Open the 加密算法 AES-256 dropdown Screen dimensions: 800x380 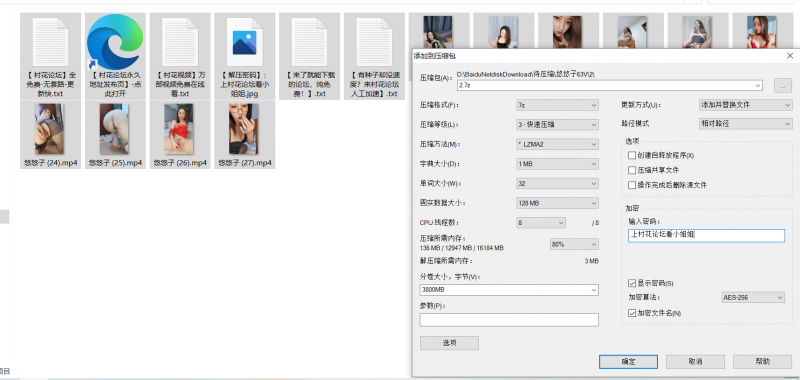pyautogui.click(x=753, y=297)
